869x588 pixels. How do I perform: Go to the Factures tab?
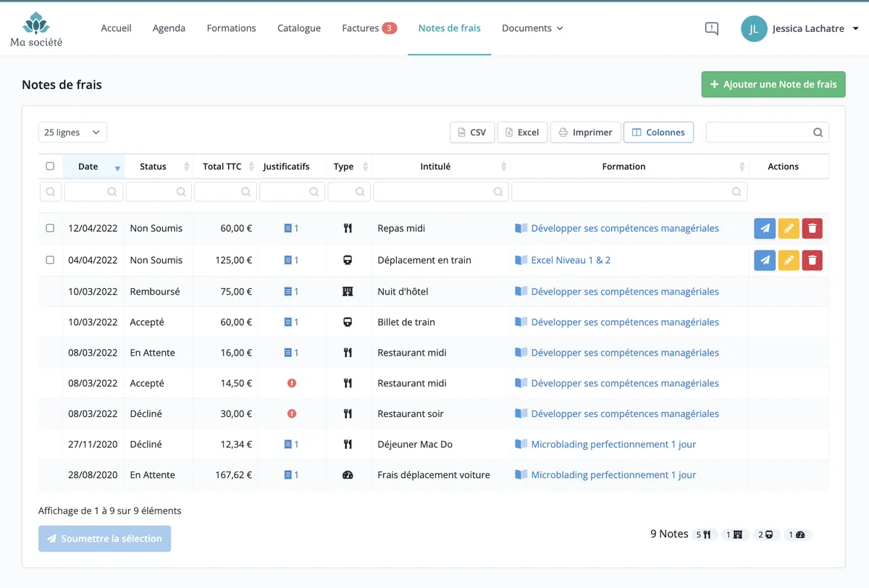point(369,28)
